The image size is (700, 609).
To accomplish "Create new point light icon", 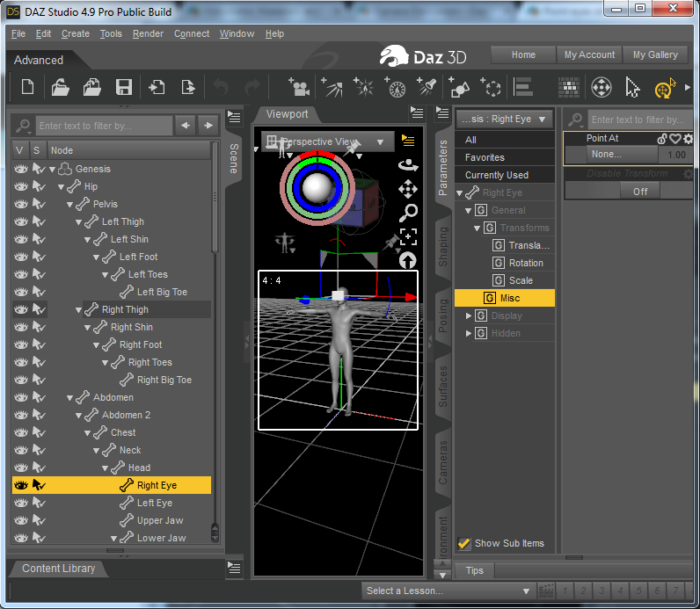I will point(364,87).
